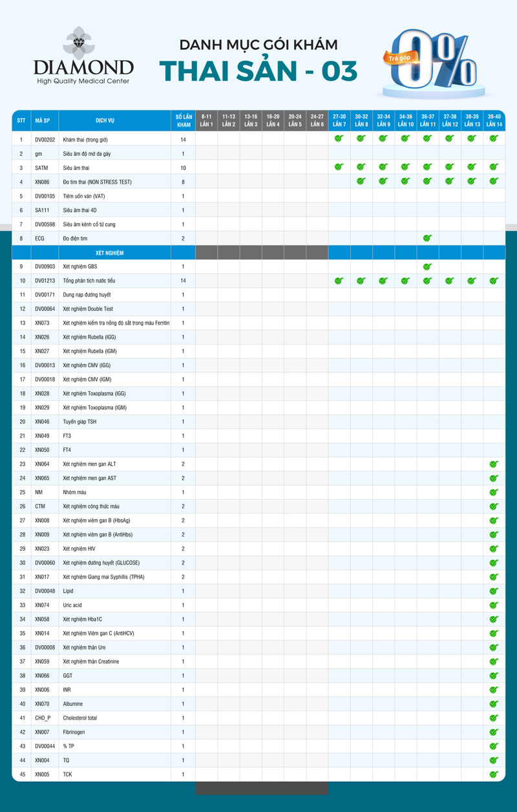517x812 pixels.
Task: Click the Khám thai checkmark under Lần 14
Action: pyautogui.click(x=494, y=139)
